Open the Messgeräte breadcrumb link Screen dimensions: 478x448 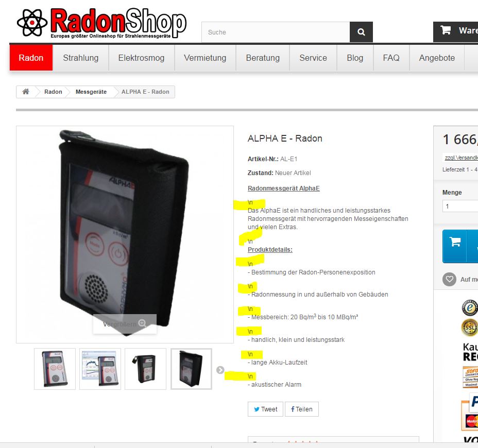(x=91, y=92)
